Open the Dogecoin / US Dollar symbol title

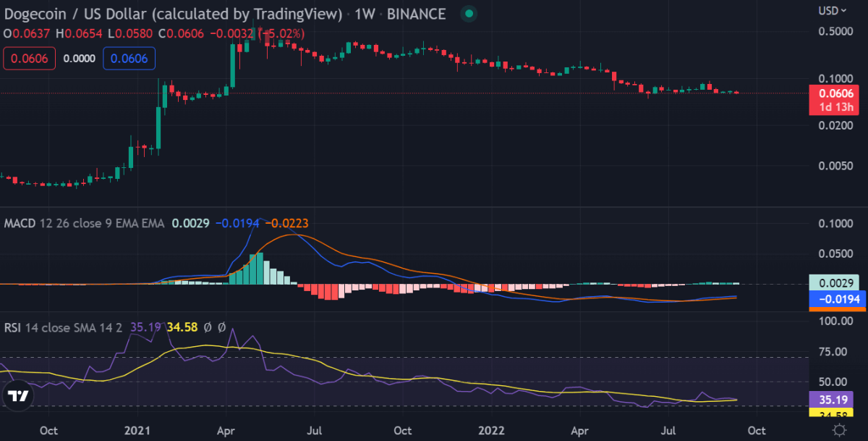(x=172, y=13)
